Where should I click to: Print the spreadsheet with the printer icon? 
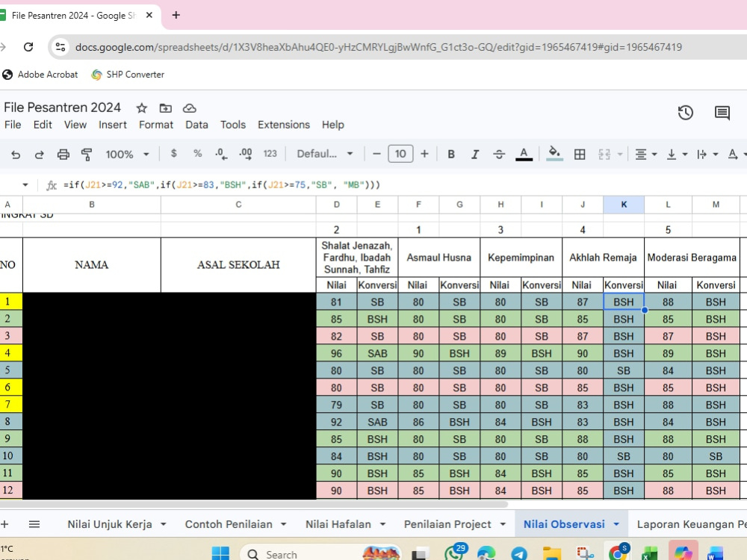(x=63, y=155)
